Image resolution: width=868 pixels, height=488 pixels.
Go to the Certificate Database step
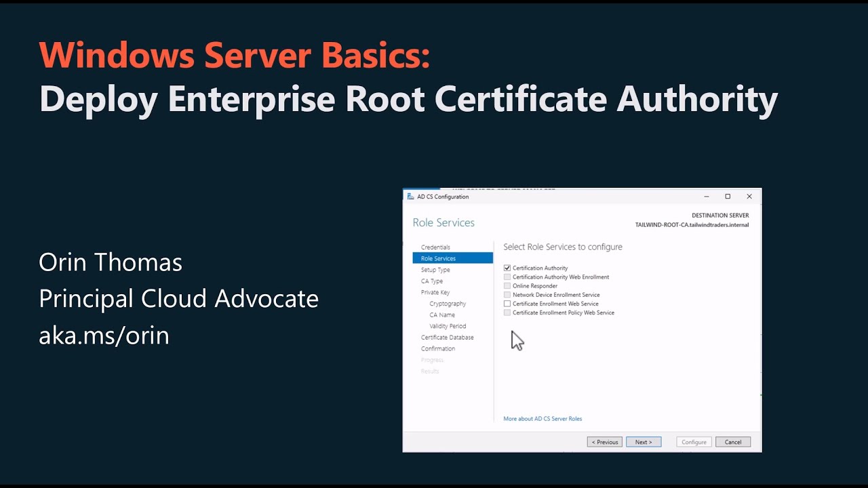448,338
